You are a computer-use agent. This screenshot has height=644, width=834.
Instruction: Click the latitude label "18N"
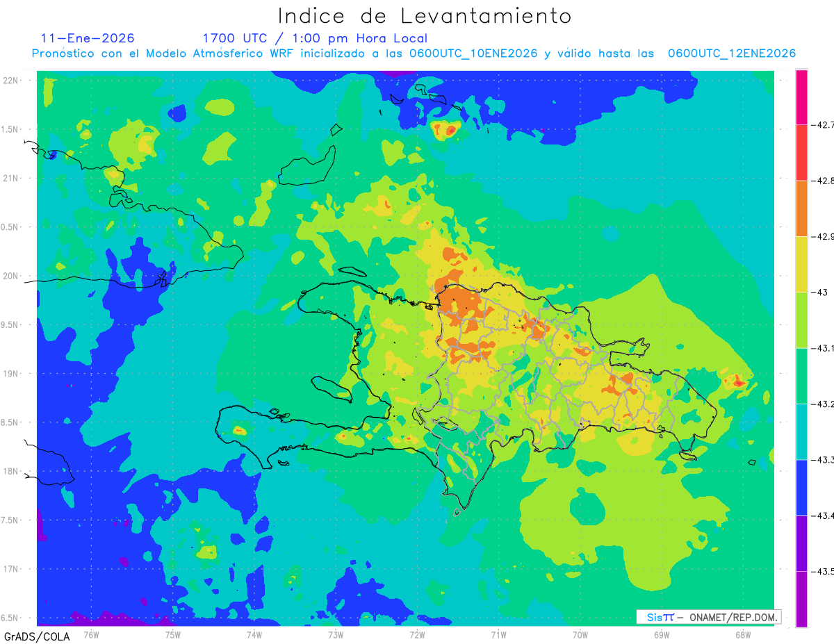[12, 472]
